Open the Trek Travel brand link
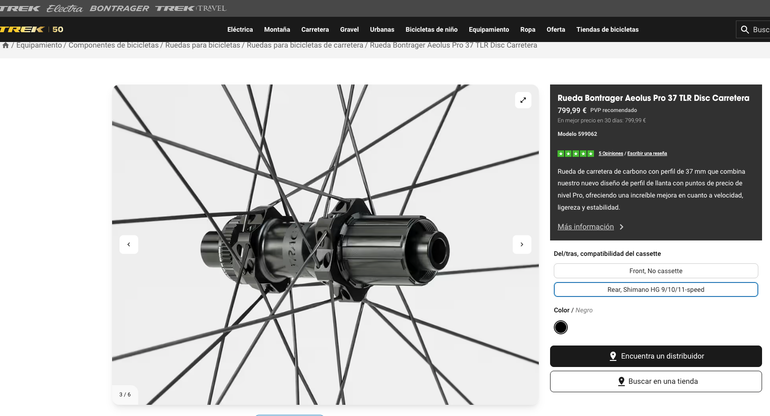This screenshot has height=416, width=770. coord(191,8)
